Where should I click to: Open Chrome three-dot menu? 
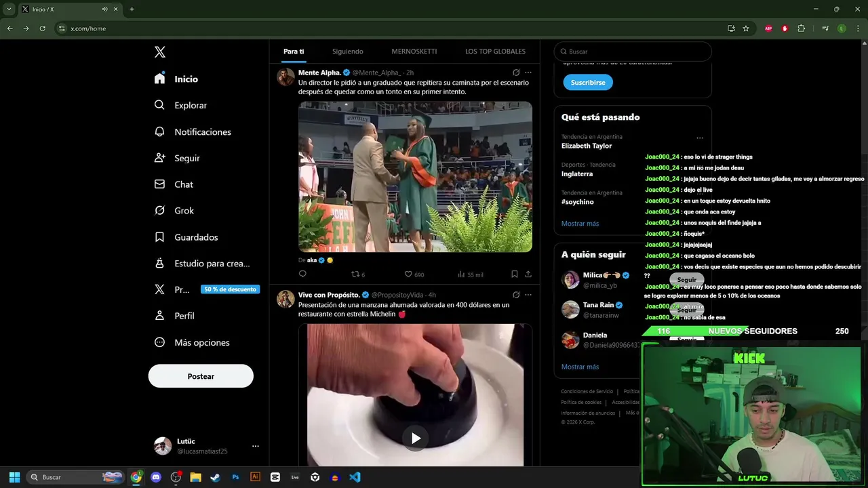[x=859, y=28]
